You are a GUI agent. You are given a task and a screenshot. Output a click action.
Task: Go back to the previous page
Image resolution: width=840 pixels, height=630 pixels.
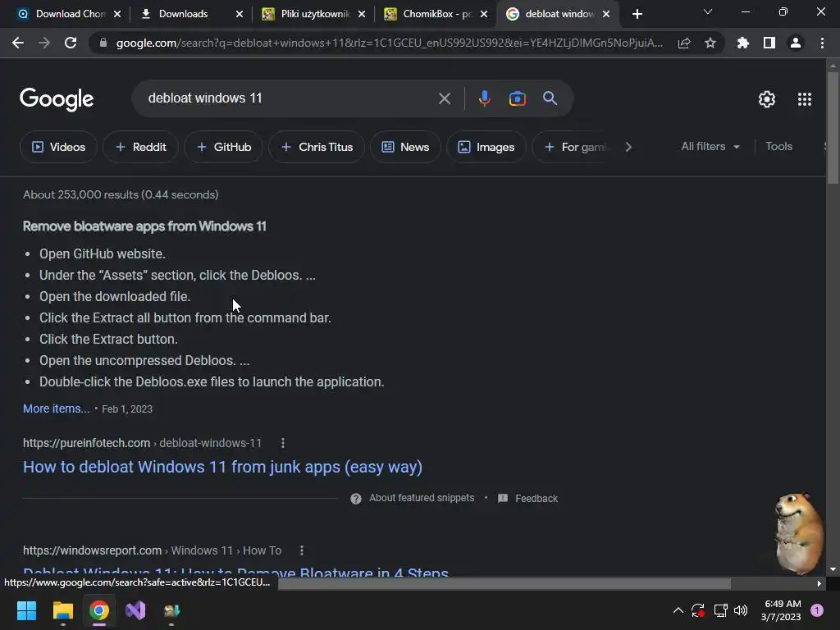click(18, 43)
